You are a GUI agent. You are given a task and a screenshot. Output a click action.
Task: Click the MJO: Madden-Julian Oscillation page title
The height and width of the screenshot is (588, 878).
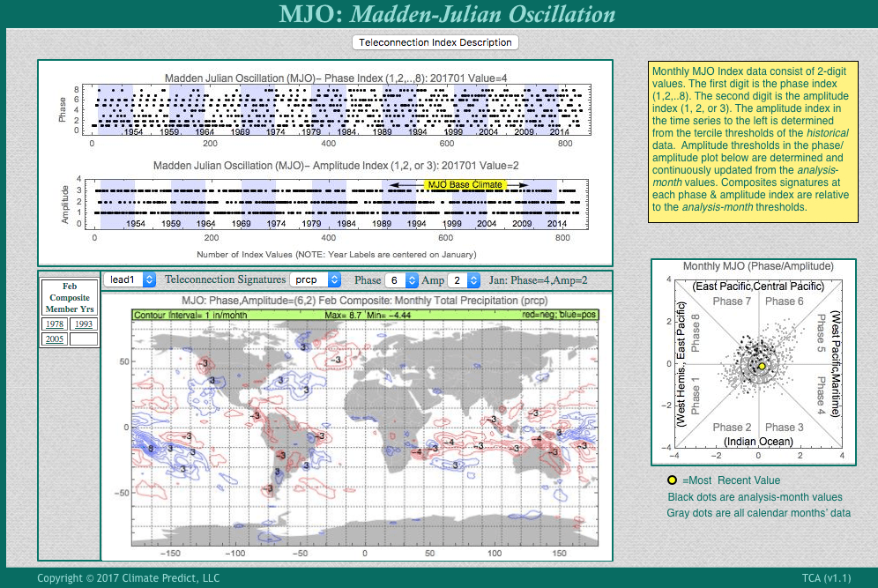[x=447, y=14]
